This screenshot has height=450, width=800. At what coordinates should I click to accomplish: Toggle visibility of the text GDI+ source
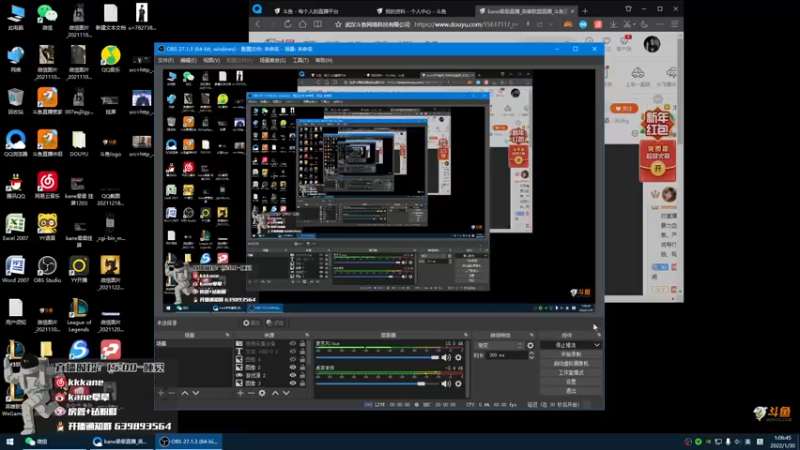[x=293, y=352]
